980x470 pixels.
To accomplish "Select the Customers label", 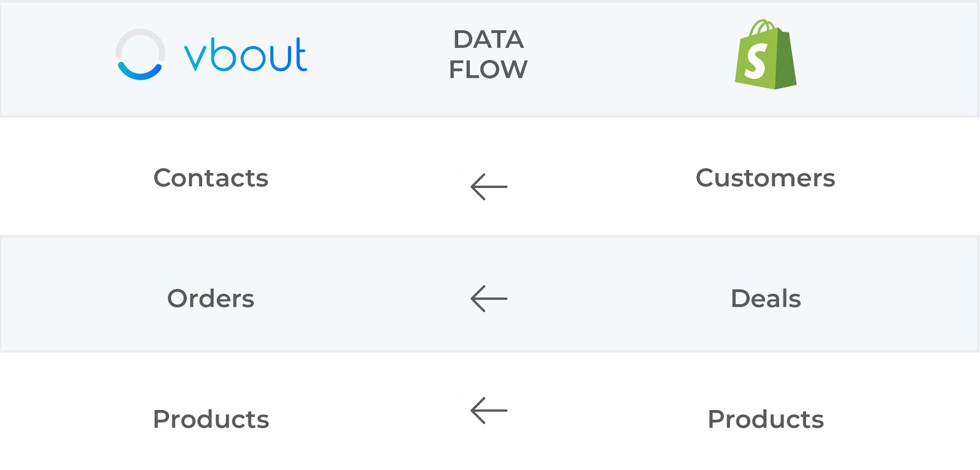I will (x=765, y=178).
